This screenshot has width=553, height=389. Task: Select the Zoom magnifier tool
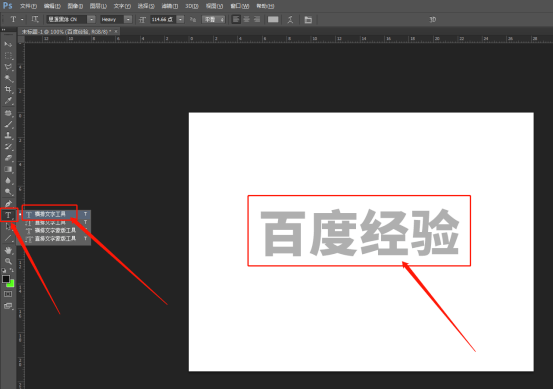(x=8, y=261)
